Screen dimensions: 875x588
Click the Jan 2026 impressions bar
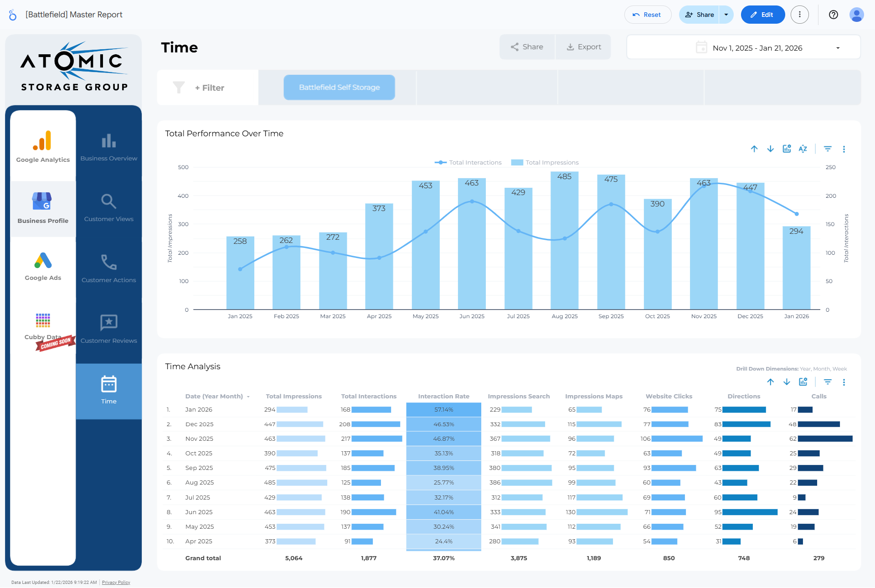(796, 273)
